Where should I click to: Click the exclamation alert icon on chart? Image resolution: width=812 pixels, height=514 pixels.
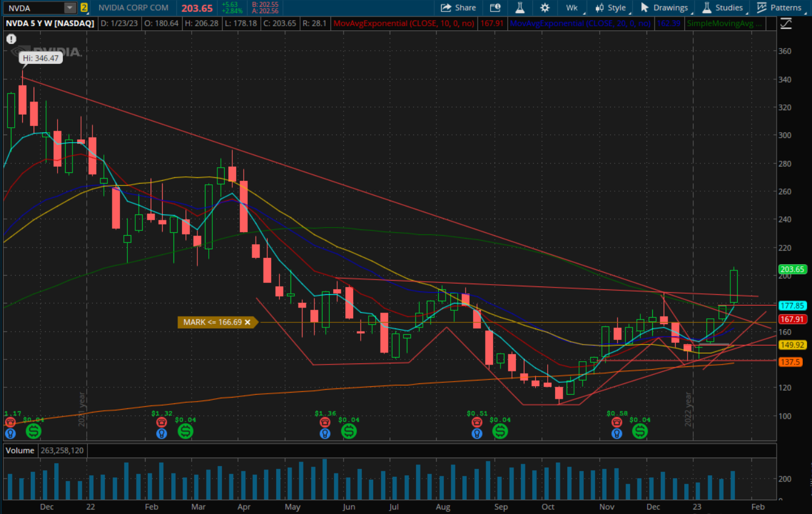click(11, 39)
